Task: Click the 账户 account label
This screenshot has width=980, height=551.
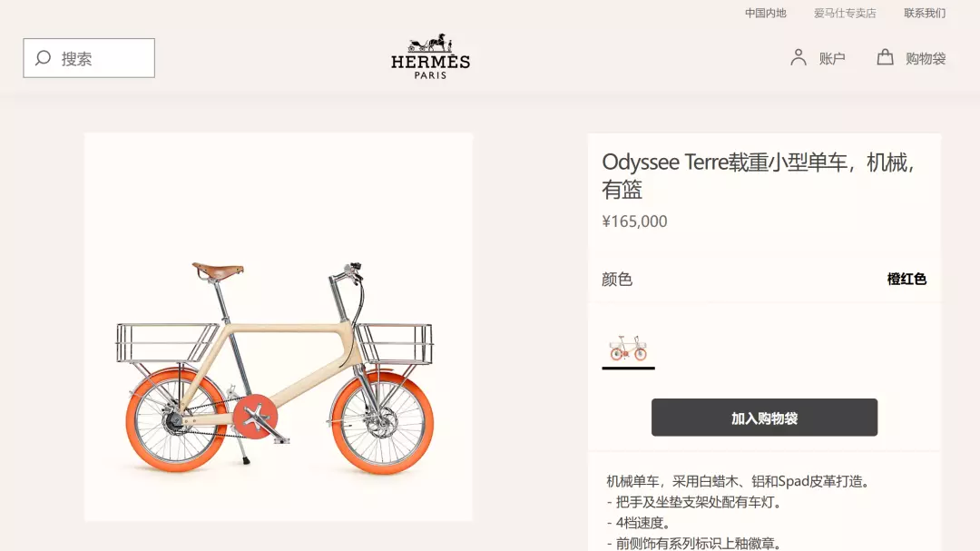Action: (832, 59)
